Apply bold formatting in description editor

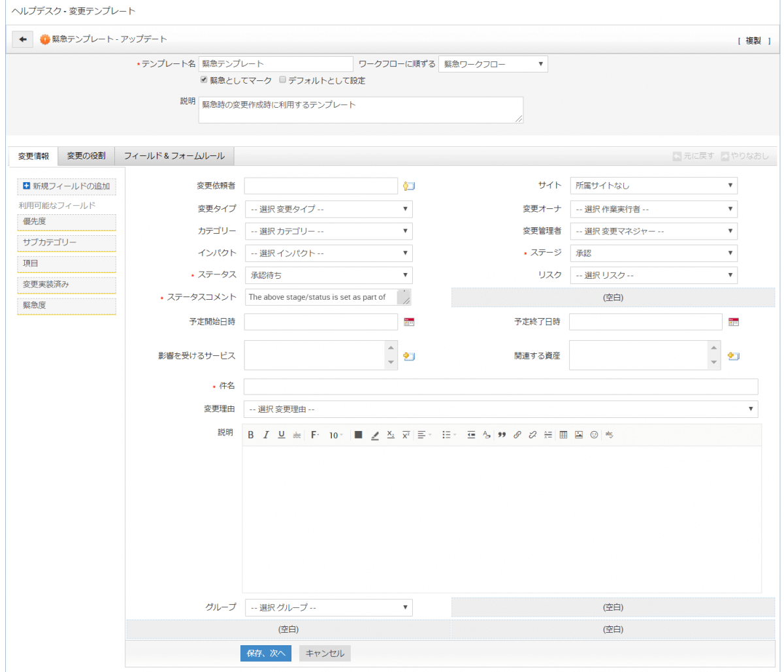click(251, 435)
